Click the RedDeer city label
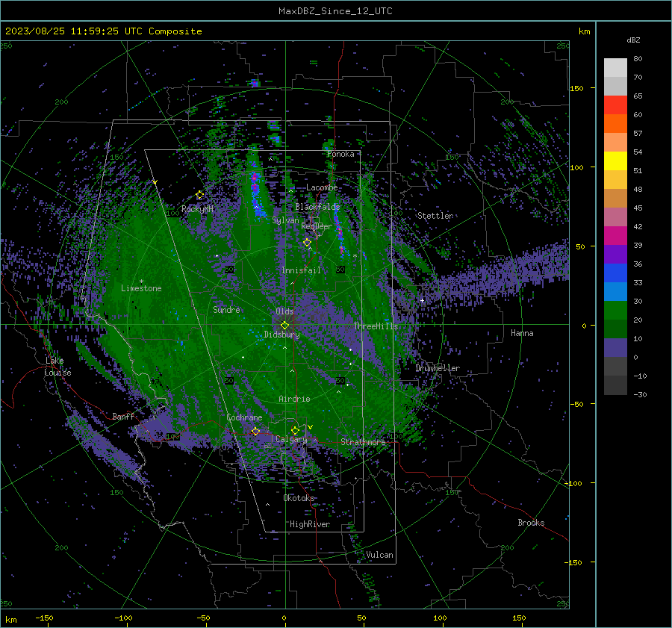672x628 pixels. coord(317,226)
